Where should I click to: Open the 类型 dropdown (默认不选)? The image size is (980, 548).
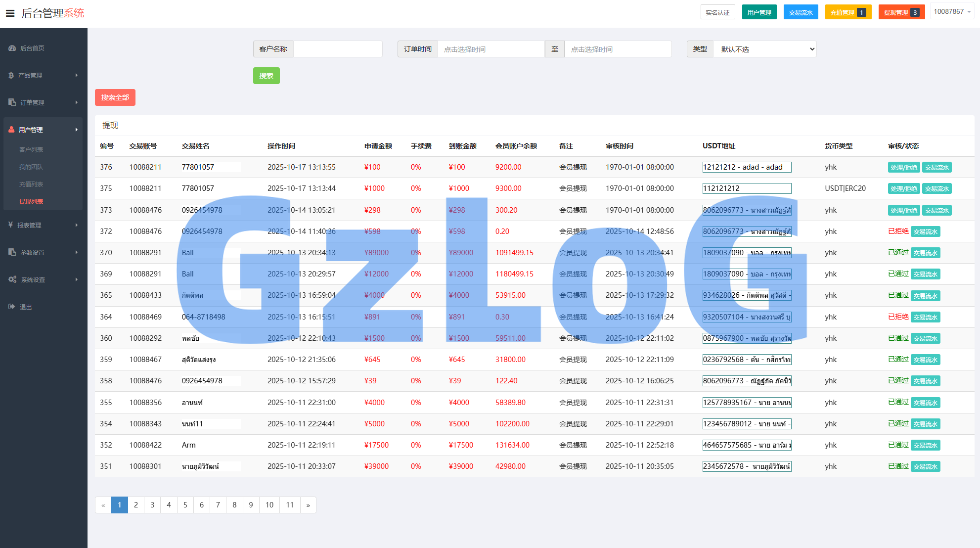point(764,49)
